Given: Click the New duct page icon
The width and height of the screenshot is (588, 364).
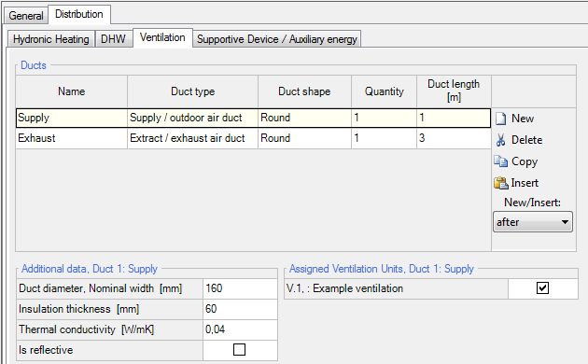Looking at the screenshot, I should click(500, 119).
